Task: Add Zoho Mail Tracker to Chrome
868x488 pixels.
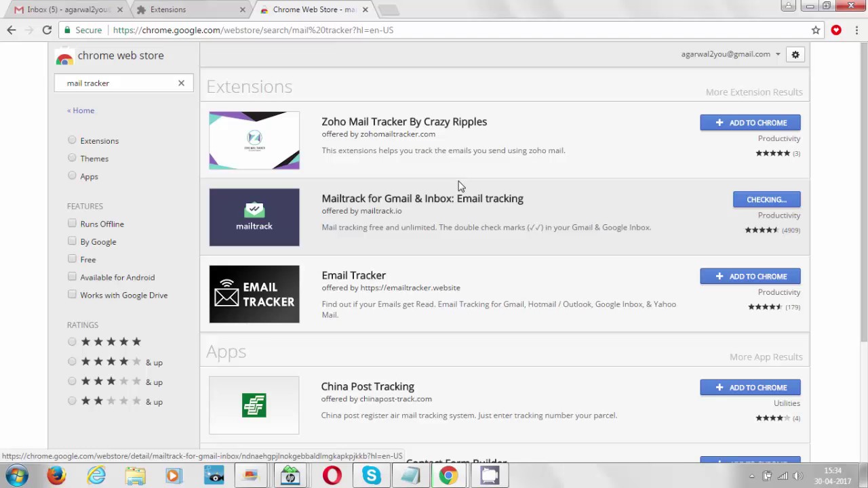Action: pos(750,123)
